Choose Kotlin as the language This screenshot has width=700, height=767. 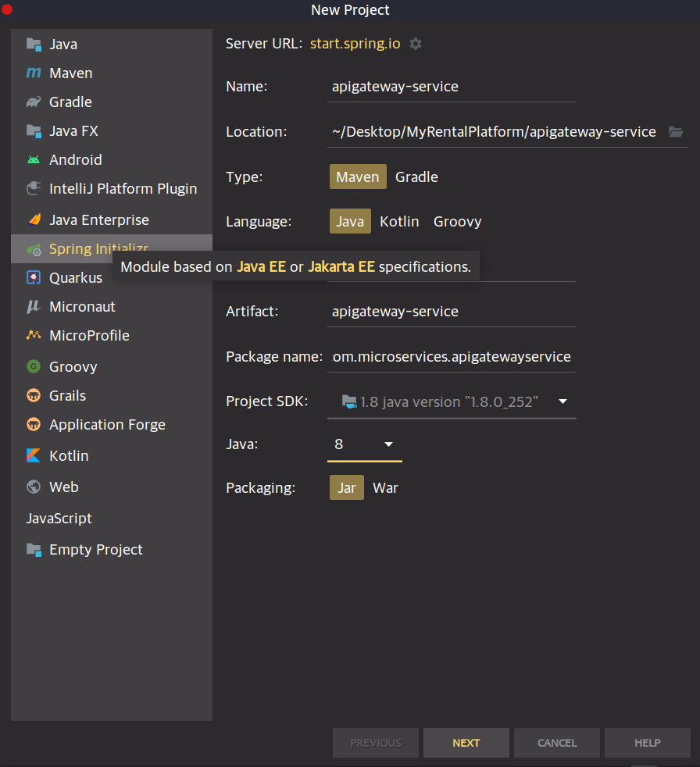[x=399, y=221]
